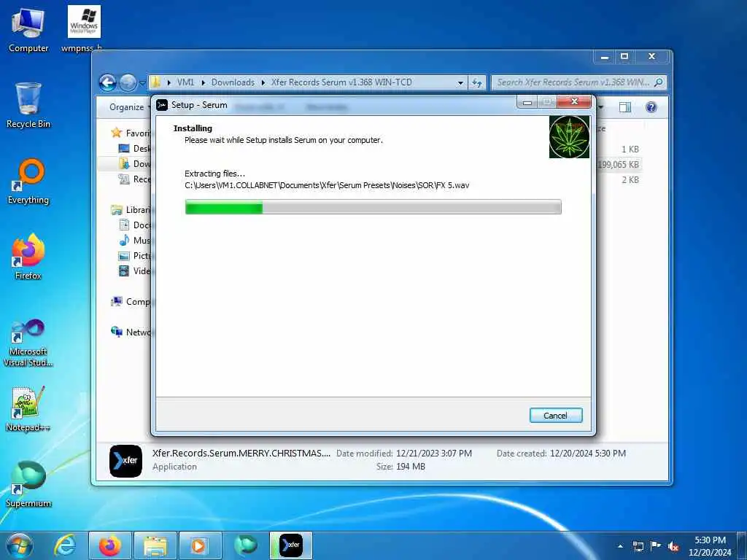Click the muted volume tray icon
Image resolution: width=747 pixels, height=560 pixels.
pyautogui.click(x=673, y=546)
